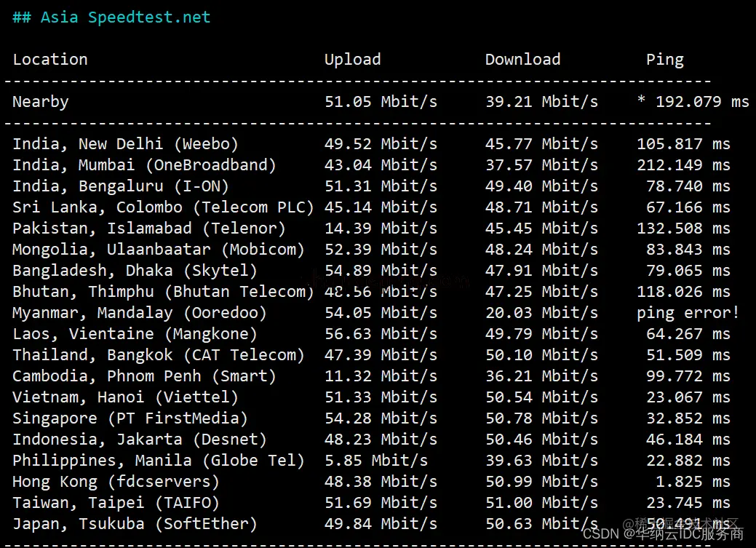Image resolution: width=756 pixels, height=548 pixels.
Task: Select New Delhi ping 105.817 ms
Action: (684, 144)
